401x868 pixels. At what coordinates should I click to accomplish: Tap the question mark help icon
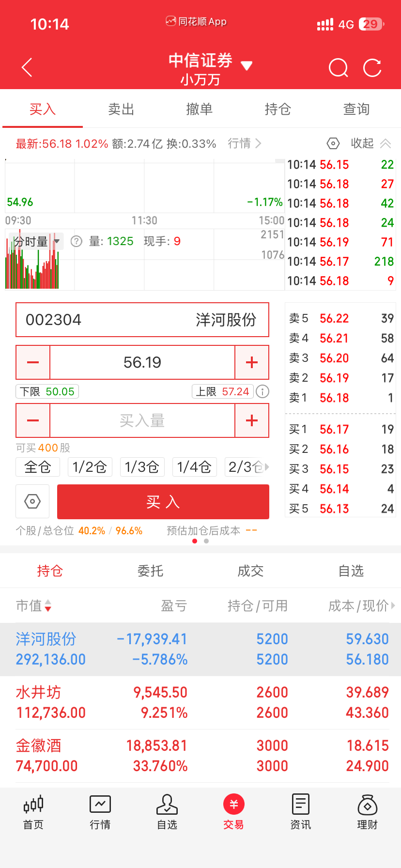pyautogui.click(x=77, y=241)
